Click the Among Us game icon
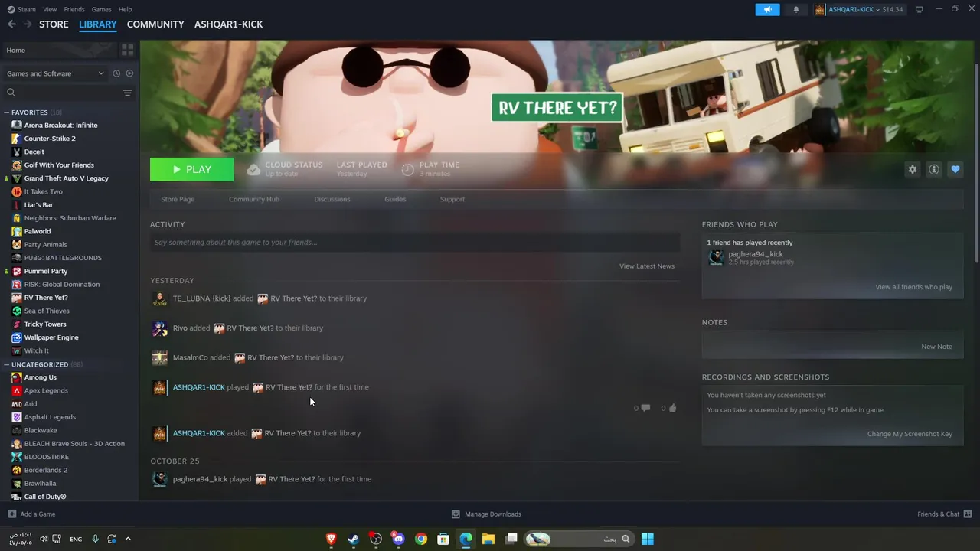This screenshot has width=980, height=551. point(17,377)
